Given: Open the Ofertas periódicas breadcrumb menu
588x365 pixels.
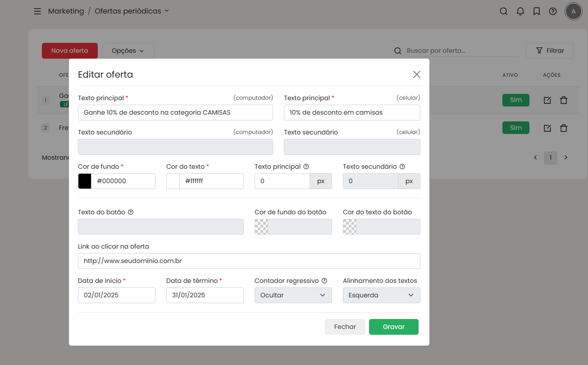Looking at the screenshot, I should coord(132,11).
